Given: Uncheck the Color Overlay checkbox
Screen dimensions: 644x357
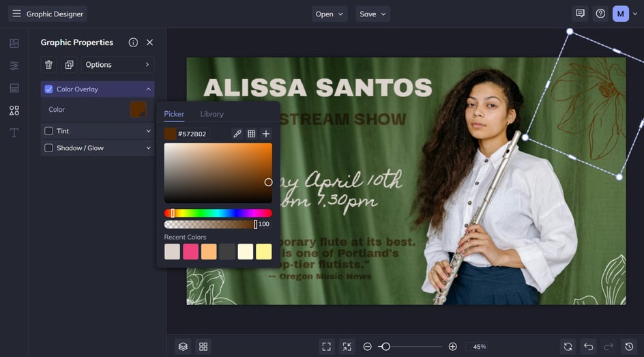Looking at the screenshot, I should click(48, 89).
